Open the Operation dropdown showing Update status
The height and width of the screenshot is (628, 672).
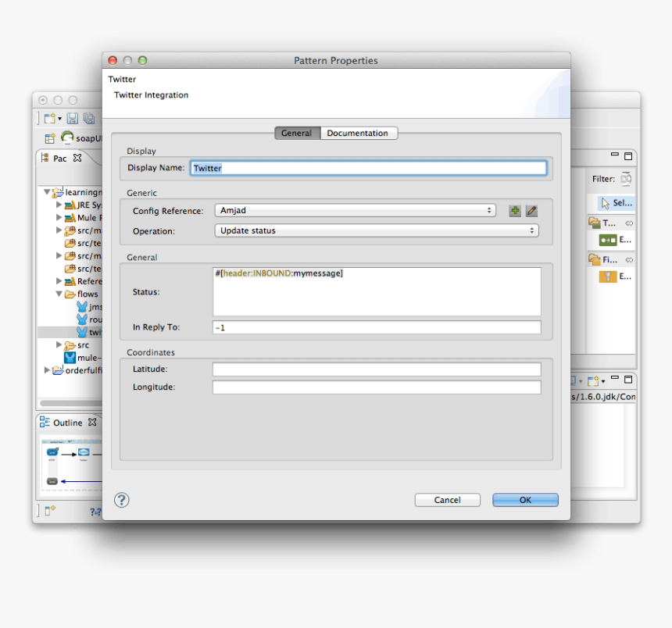[x=377, y=230]
